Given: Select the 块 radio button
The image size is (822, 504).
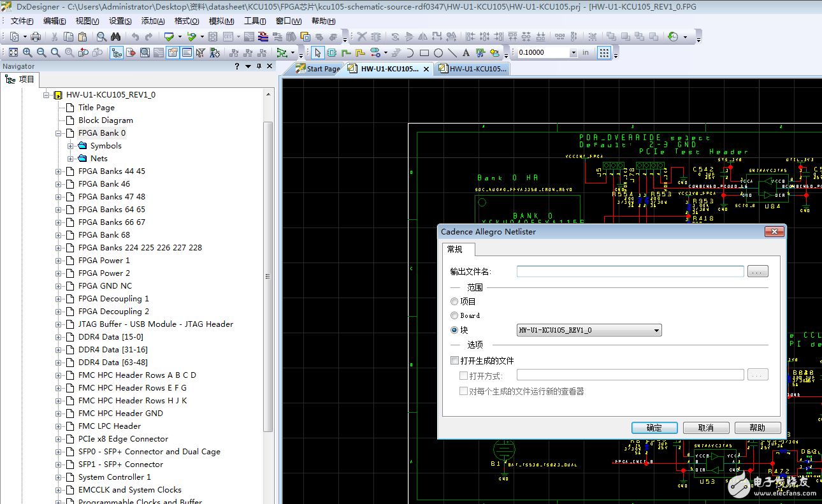Looking at the screenshot, I should 454,330.
